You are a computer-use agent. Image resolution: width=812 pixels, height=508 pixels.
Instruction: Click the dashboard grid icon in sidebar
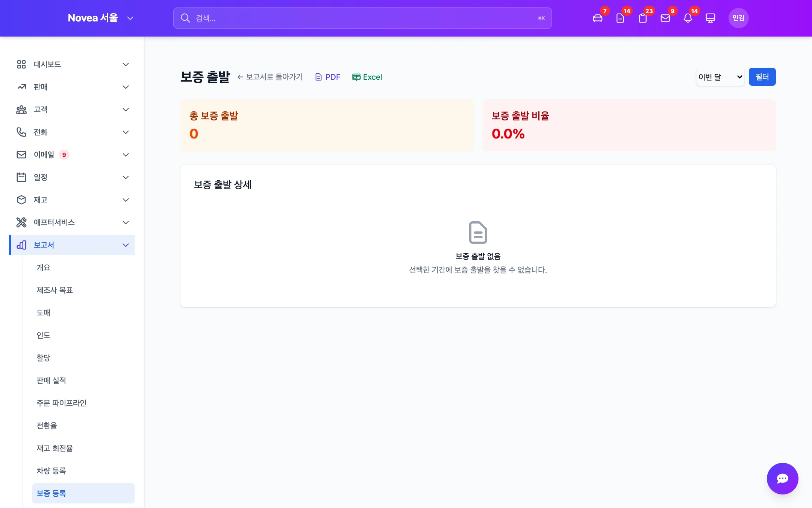tap(21, 64)
